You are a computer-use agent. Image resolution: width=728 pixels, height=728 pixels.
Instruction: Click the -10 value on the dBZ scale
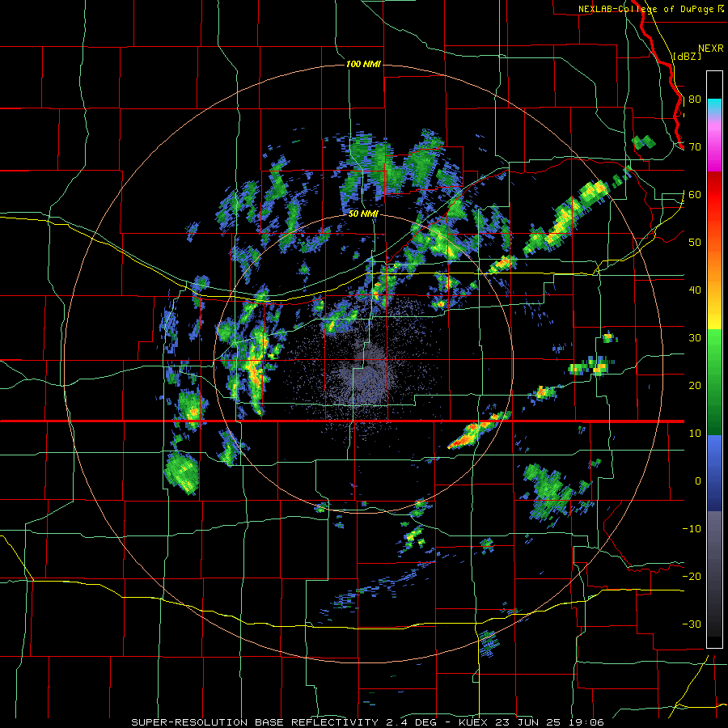click(x=692, y=529)
